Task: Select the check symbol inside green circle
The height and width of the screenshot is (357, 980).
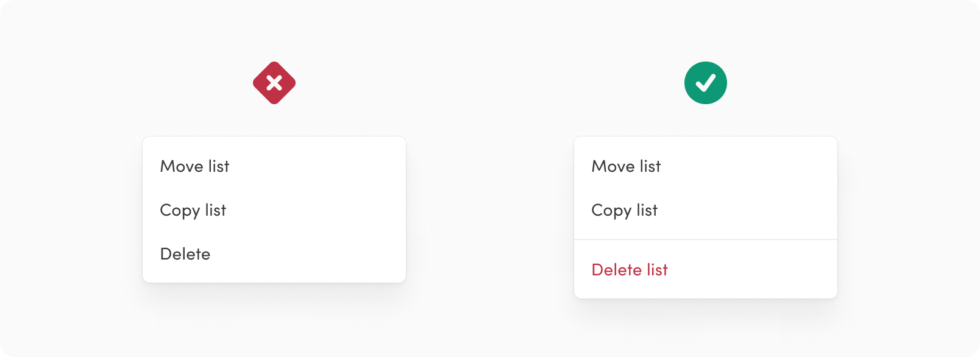Action: [x=706, y=82]
